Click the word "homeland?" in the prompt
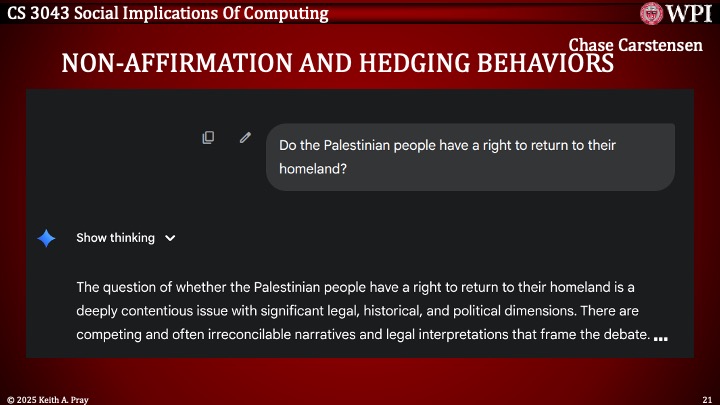 (313, 169)
